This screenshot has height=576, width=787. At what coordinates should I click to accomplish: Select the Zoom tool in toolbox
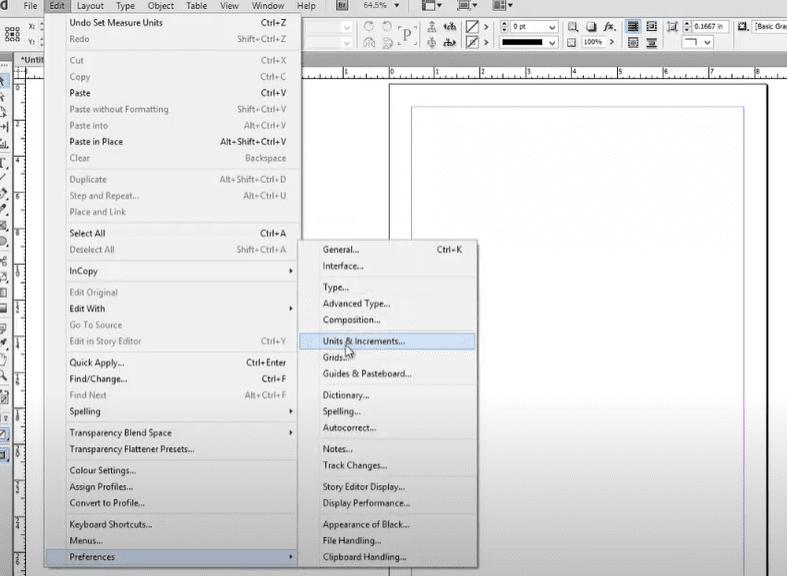click(4, 375)
